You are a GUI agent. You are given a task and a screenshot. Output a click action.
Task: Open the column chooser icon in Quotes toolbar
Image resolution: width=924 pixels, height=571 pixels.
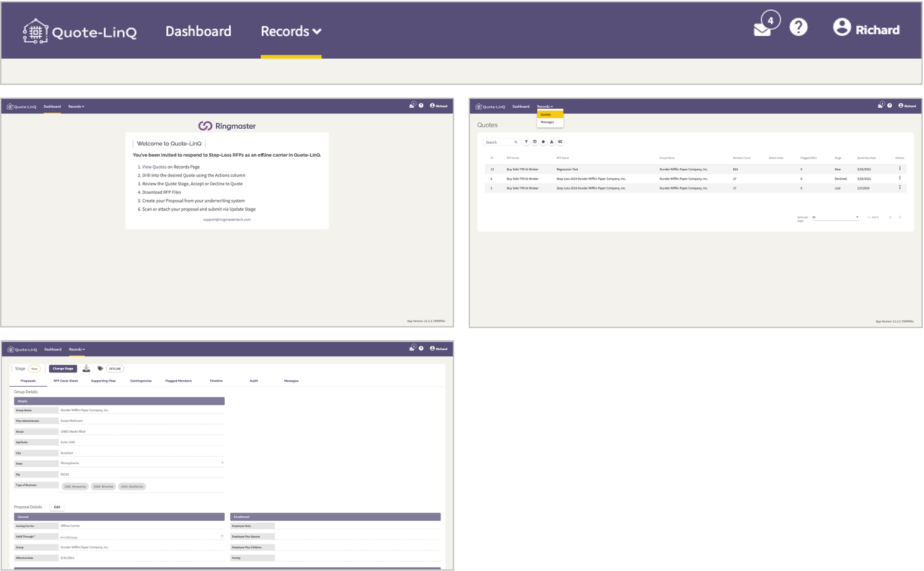(x=535, y=142)
